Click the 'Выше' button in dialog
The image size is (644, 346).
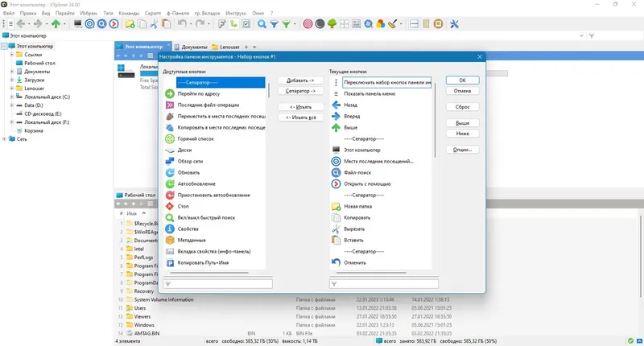[x=462, y=123]
